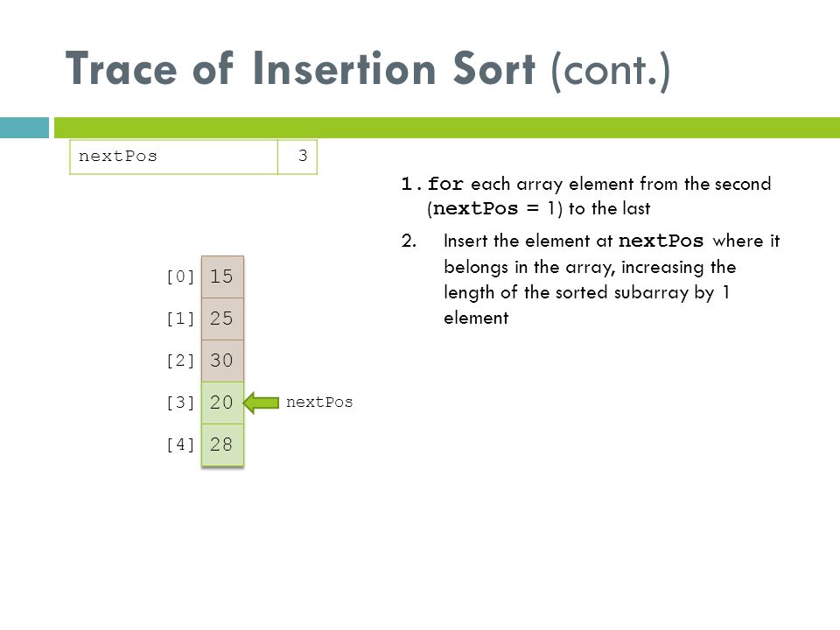Click the teal accent block left of bar
This screenshot has height=630, width=840.
(x=24, y=128)
